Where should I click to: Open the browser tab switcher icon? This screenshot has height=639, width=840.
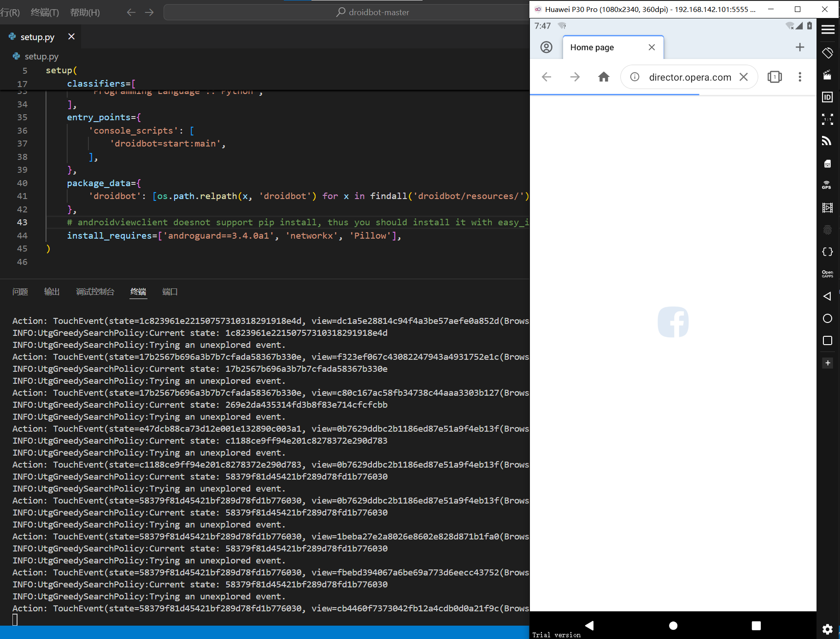(775, 77)
